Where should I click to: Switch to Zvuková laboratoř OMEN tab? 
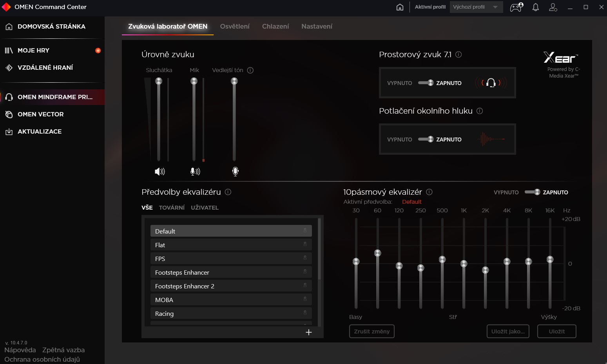coord(168,26)
